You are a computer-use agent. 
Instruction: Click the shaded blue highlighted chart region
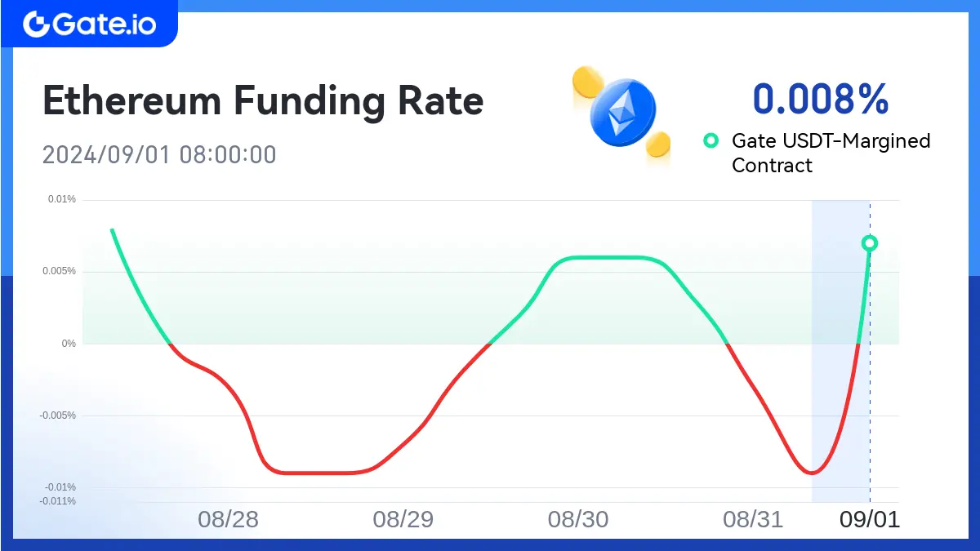pos(840,351)
